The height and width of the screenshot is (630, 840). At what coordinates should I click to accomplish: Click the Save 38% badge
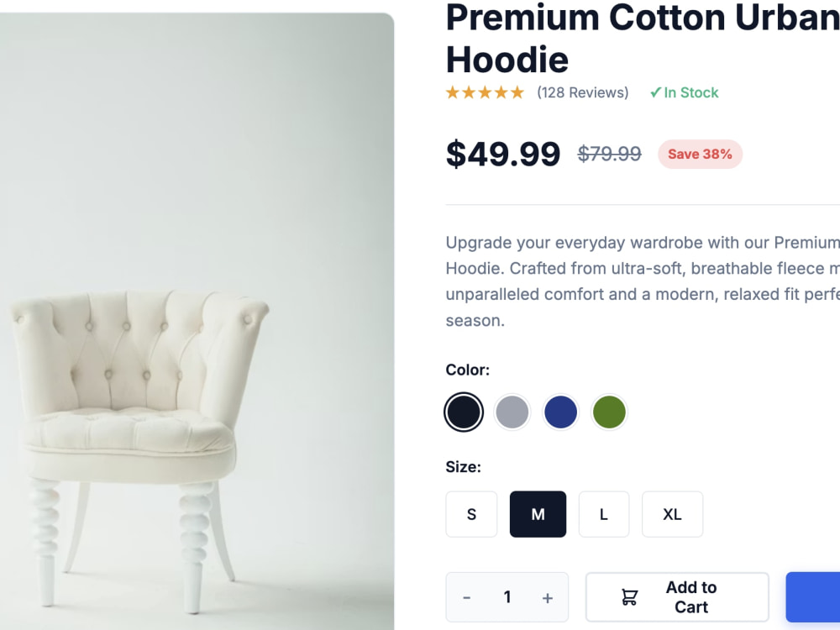[x=701, y=155]
